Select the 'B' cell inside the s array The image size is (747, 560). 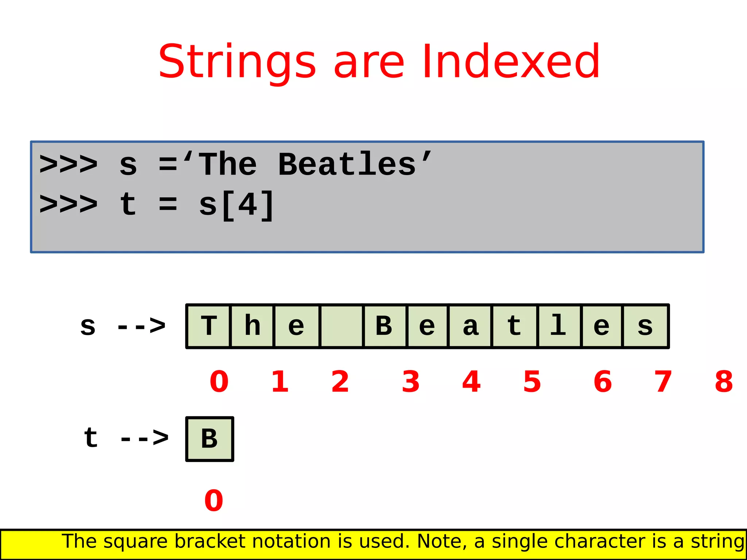click(x=385, y=326)
